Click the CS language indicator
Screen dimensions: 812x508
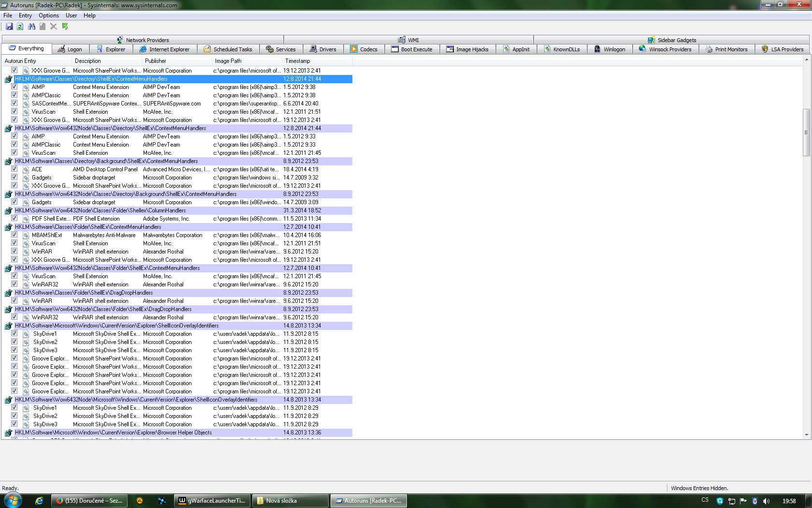point(705,500)
